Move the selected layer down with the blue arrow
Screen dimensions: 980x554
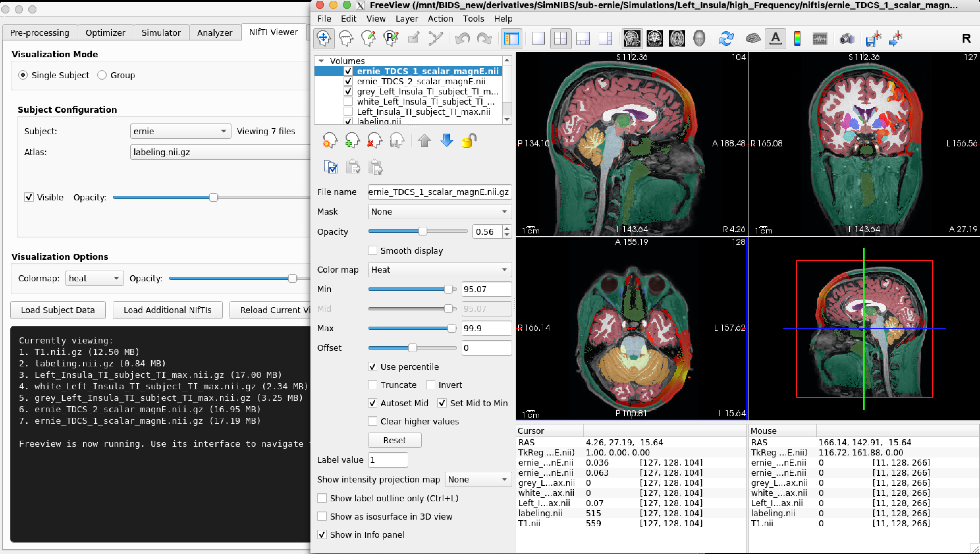point(446,141)
